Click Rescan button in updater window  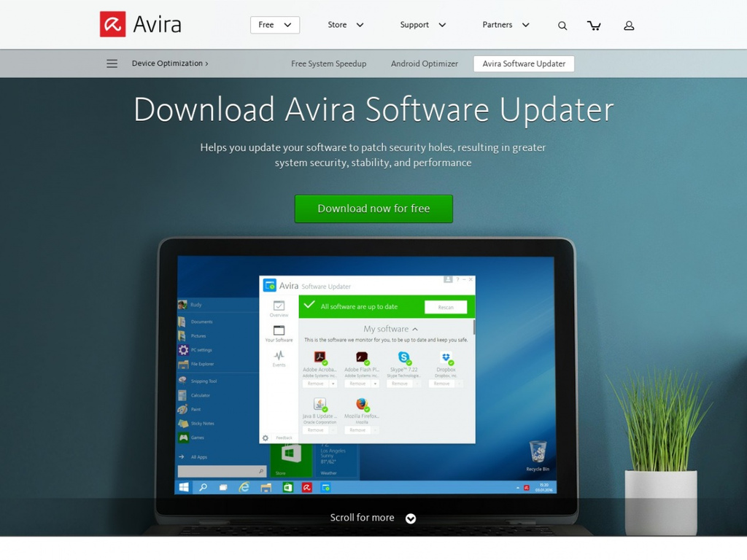(446, 307)
